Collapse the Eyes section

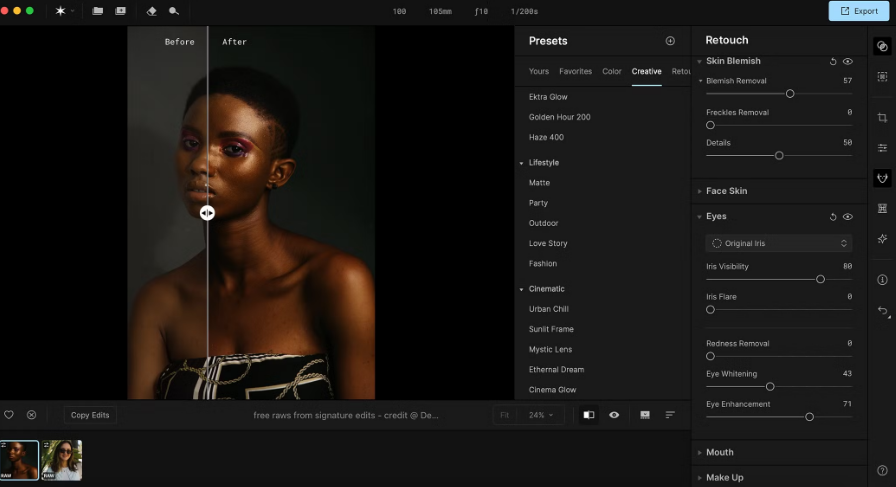[x=699, y=217]
